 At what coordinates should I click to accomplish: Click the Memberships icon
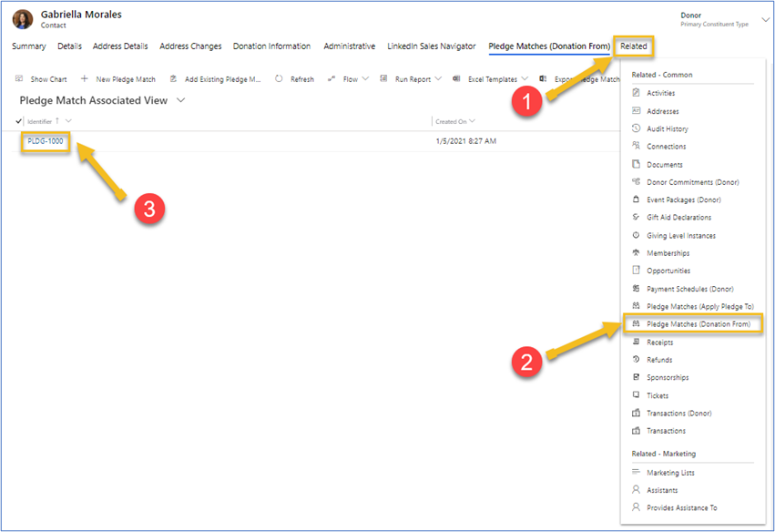pos(636,252)
